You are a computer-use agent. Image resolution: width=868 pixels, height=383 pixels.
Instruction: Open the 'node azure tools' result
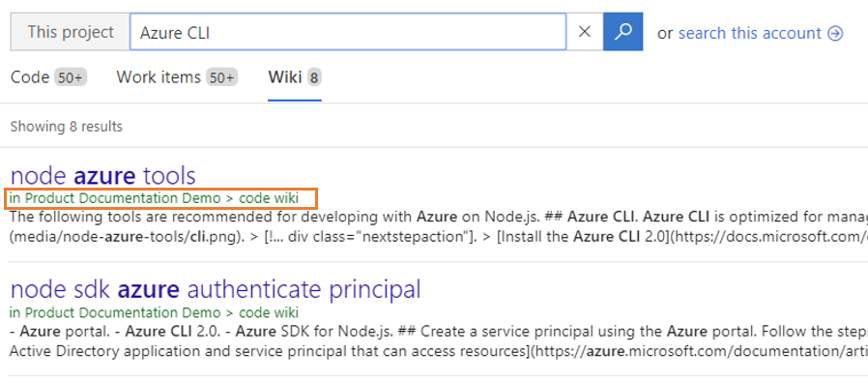pyautogui.click(x=103, y=176)
